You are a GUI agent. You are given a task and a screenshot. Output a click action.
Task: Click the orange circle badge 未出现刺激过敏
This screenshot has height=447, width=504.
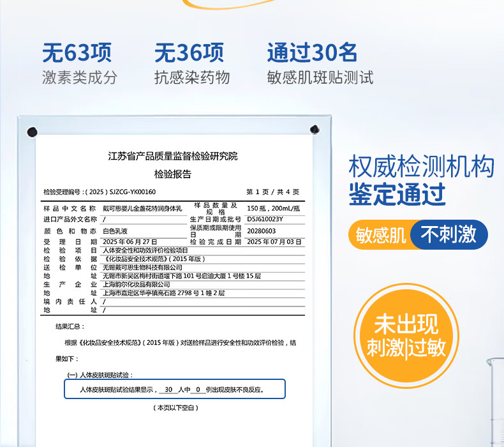point(406,337)
